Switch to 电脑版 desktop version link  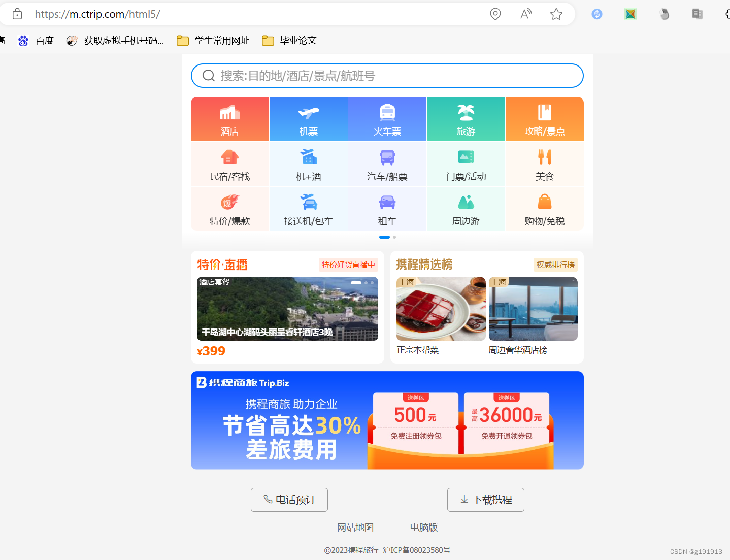click(x=424, y=528)
